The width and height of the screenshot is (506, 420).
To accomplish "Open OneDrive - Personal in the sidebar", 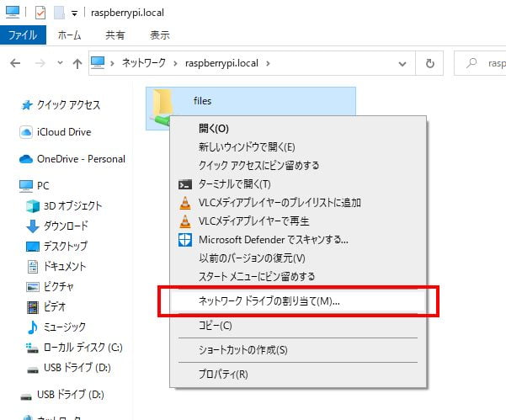I will tap(81, 159).
